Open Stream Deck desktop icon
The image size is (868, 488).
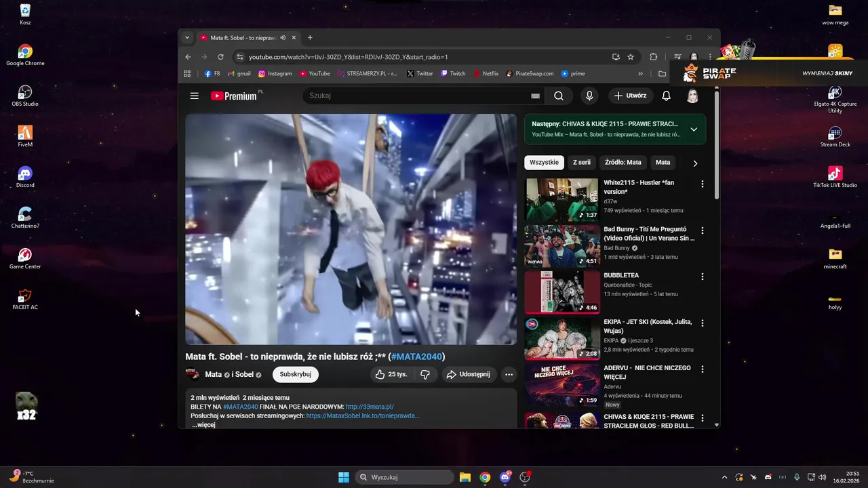tap(835, 136)
